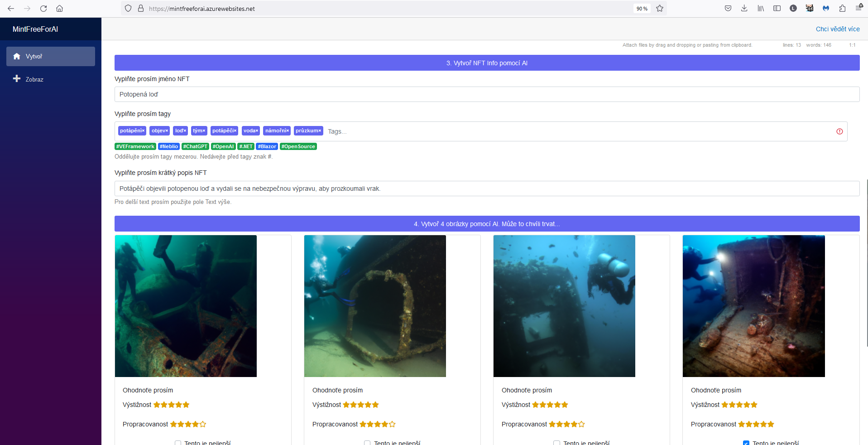Add the #OpenSource suggested tag

click(x=298, y=146)
